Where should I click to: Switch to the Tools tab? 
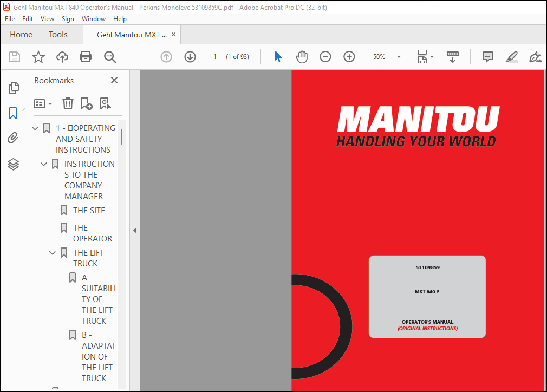pyautogui.click(x=58, y=35)
